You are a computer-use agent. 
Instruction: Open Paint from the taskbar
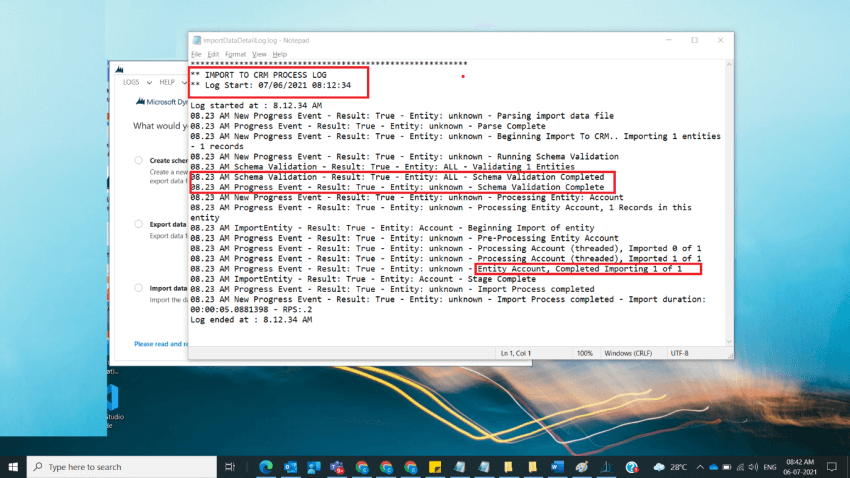tap(582, 467)
